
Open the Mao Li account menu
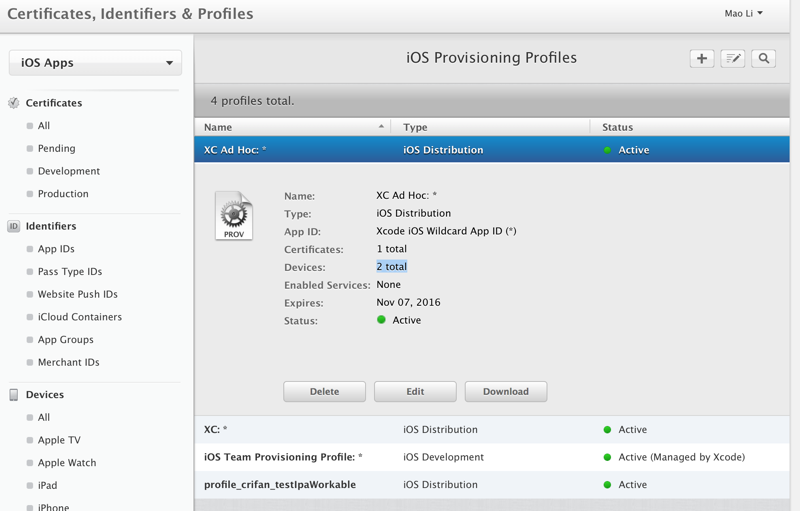click(x=743, y=13)
